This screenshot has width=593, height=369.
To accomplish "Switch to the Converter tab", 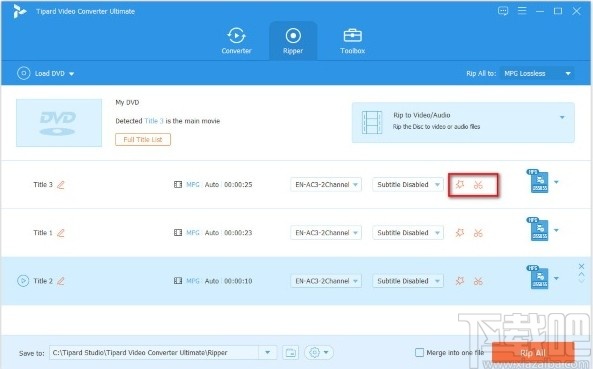I will (236, 41).
